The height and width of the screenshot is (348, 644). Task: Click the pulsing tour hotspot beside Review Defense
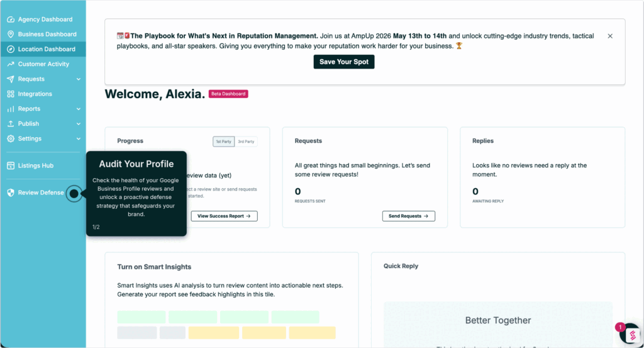74,194
